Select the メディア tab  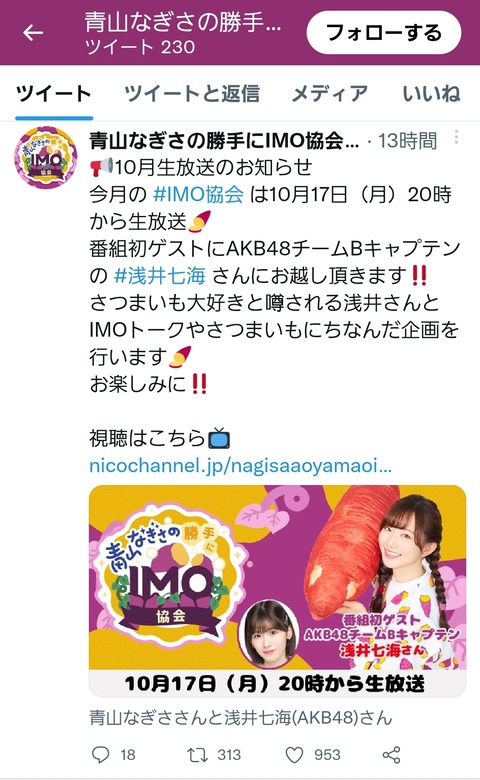pos(330,93)
